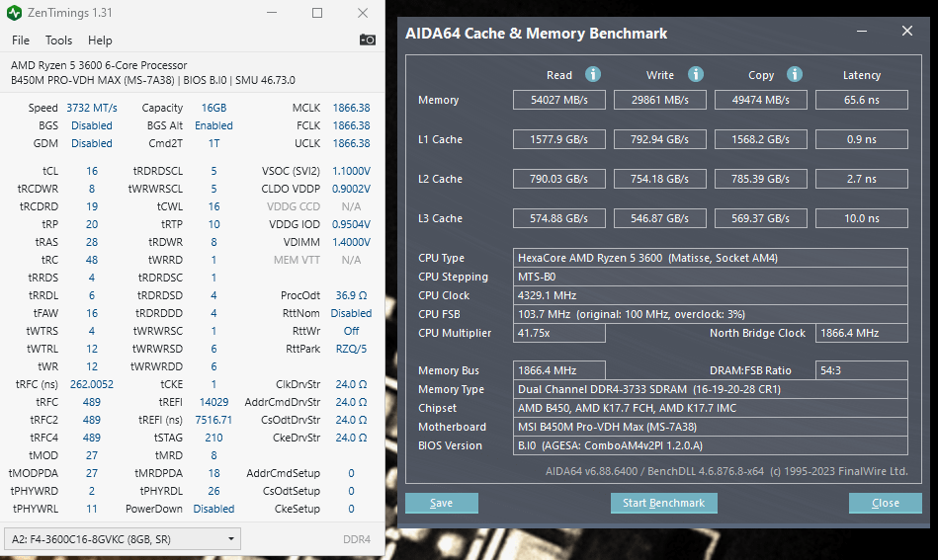
Task: Click the tRFC (ns) value 262.0052
Action: (x=92, y=384)
